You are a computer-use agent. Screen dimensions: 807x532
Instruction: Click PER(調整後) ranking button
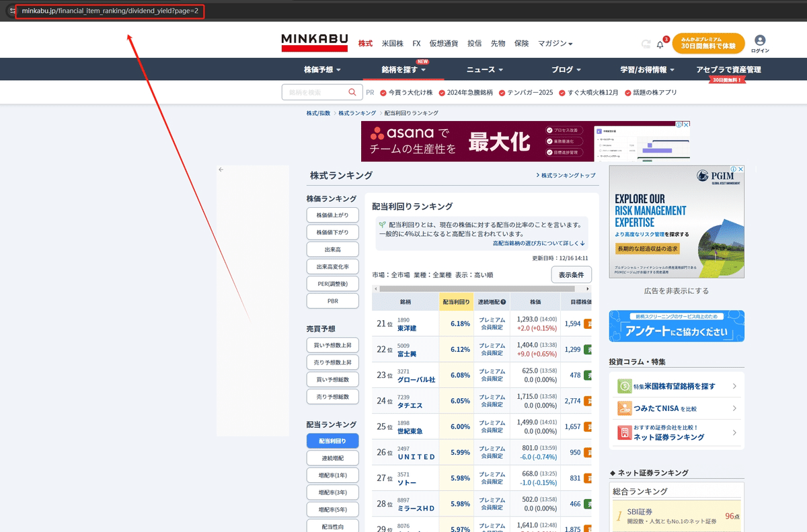(332, 284)
